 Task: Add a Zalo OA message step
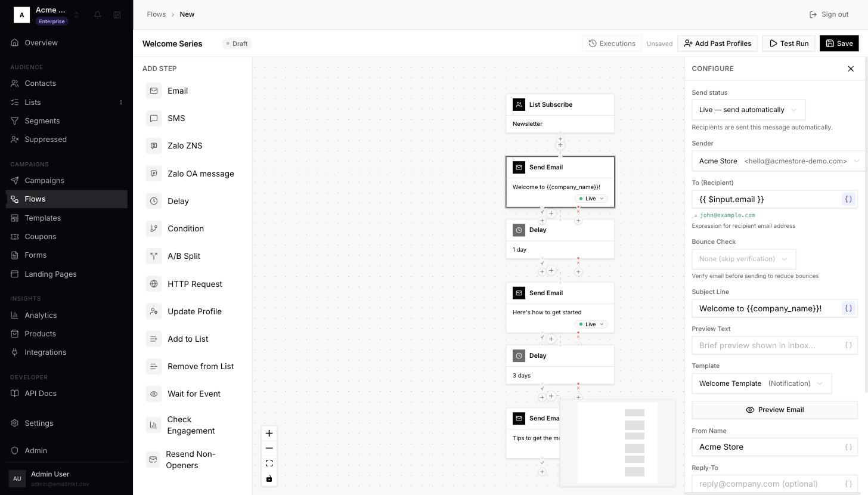193,174
